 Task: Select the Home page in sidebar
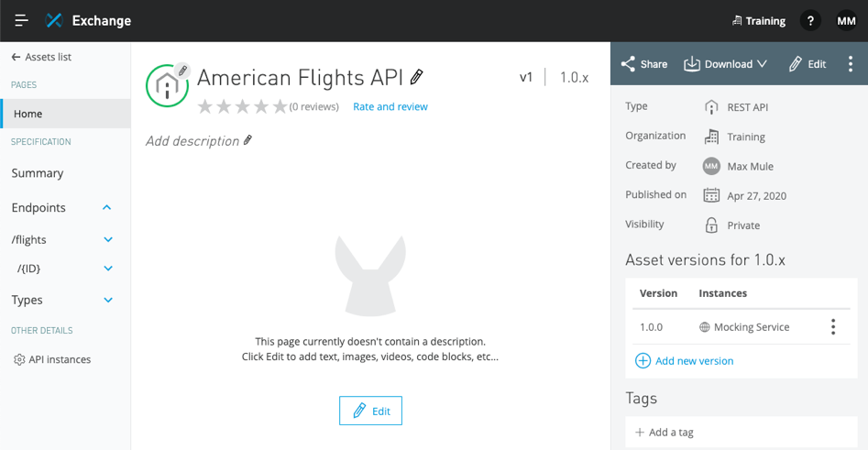click(x=65, y=114)
